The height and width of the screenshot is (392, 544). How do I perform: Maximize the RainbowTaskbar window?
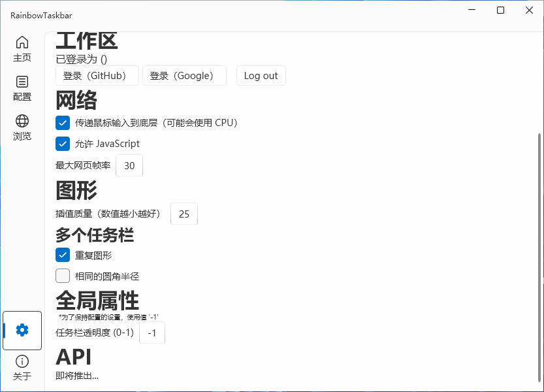click(x=500, y=10)
